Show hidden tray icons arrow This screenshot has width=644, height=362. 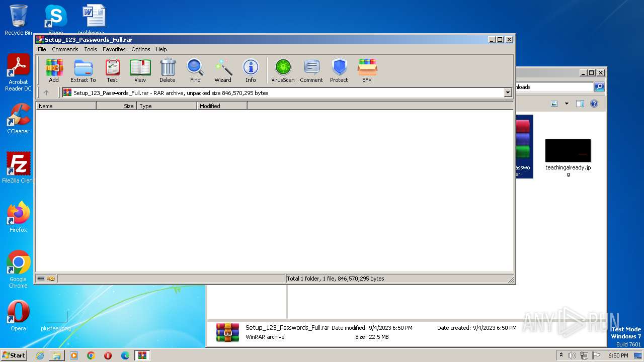tap(561, 355)
